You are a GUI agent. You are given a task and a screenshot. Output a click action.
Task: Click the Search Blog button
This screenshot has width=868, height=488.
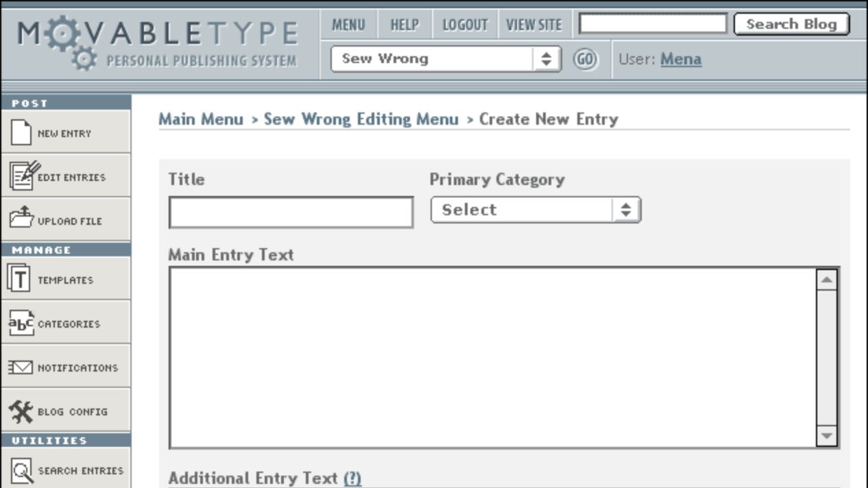(x=791, y=24)
